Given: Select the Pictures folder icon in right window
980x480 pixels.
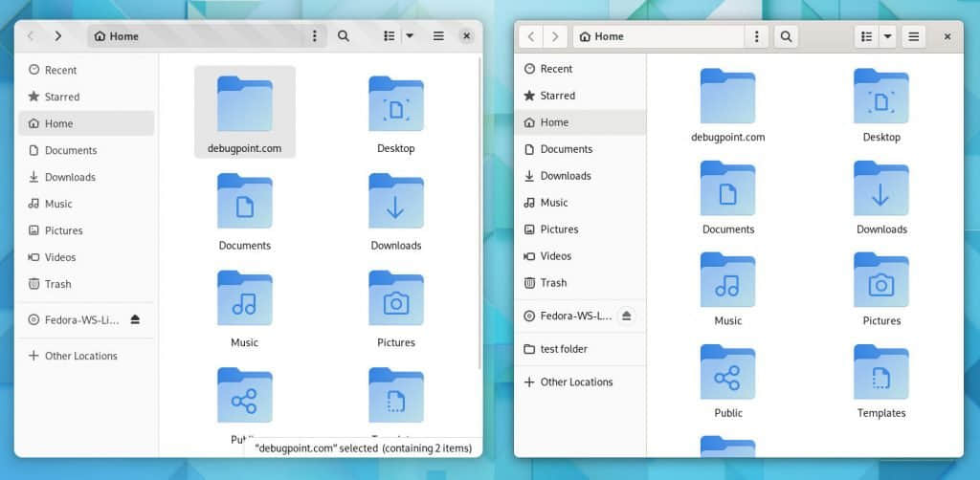Looking at the screenshot, I should 881,279.
